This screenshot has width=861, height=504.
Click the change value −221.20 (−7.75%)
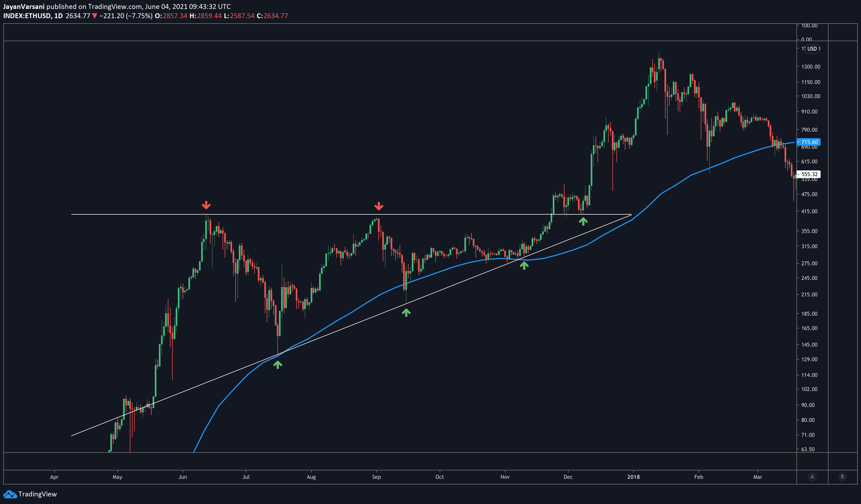[x=126, y=16]
